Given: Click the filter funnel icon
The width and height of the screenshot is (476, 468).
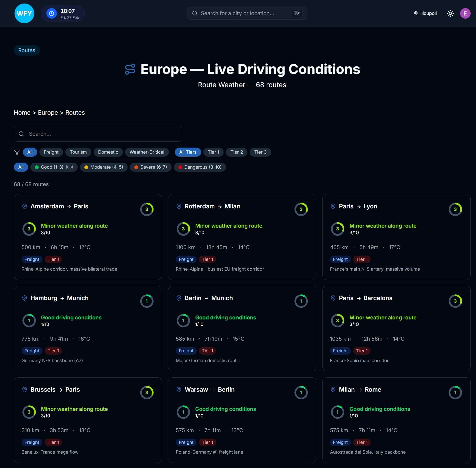Looking at the screenshot, I should [x=17, y=152].
